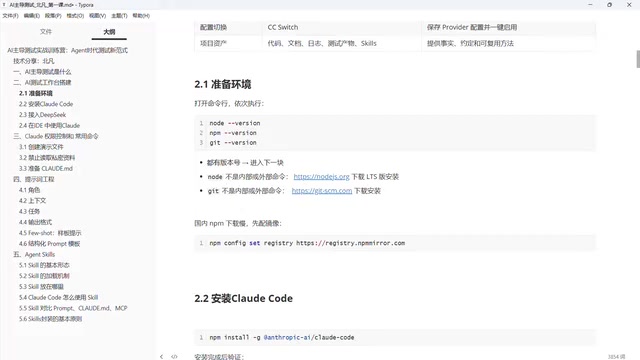Click heading 2.1 准备环境 in document
This screenshot has width=640, height=360.
click(222, 84)
